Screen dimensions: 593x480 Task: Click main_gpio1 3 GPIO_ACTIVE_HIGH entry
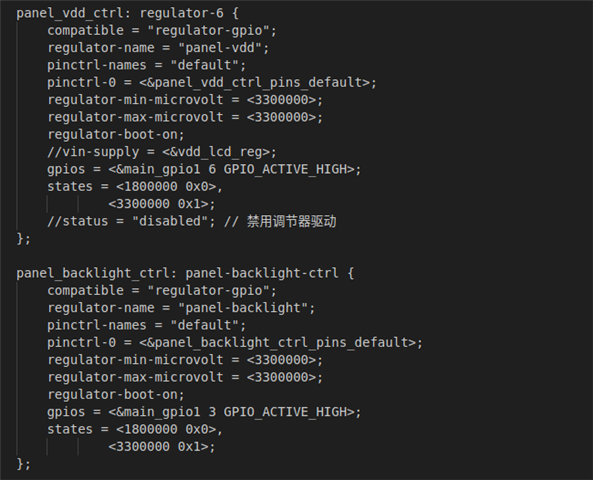[x=231, y=412]
